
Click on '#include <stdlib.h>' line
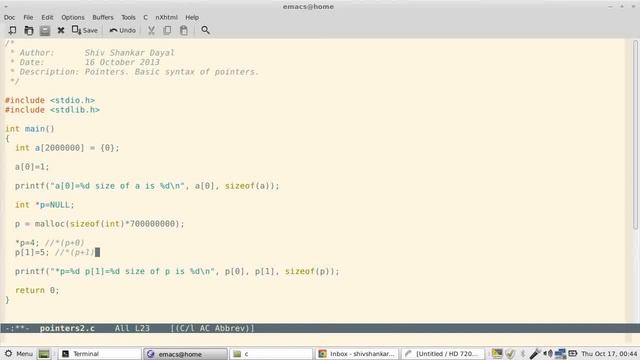(x=52, y=110)
